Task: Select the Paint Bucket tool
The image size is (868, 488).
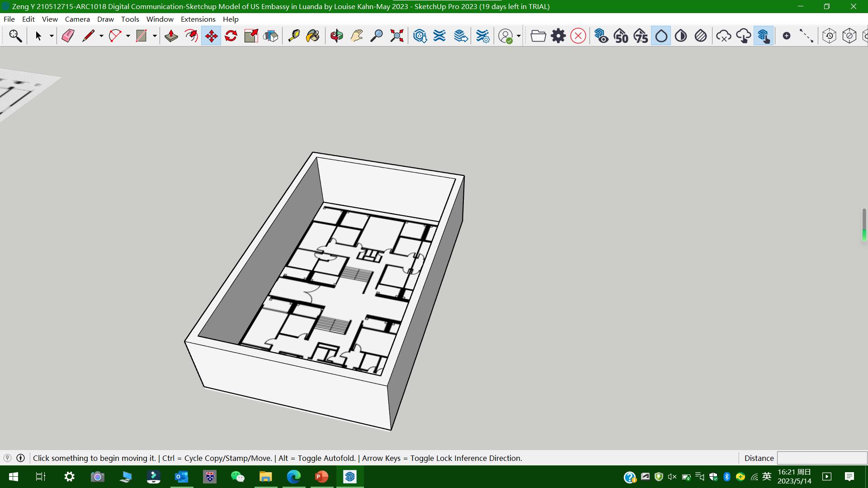Action: point(313,36)
